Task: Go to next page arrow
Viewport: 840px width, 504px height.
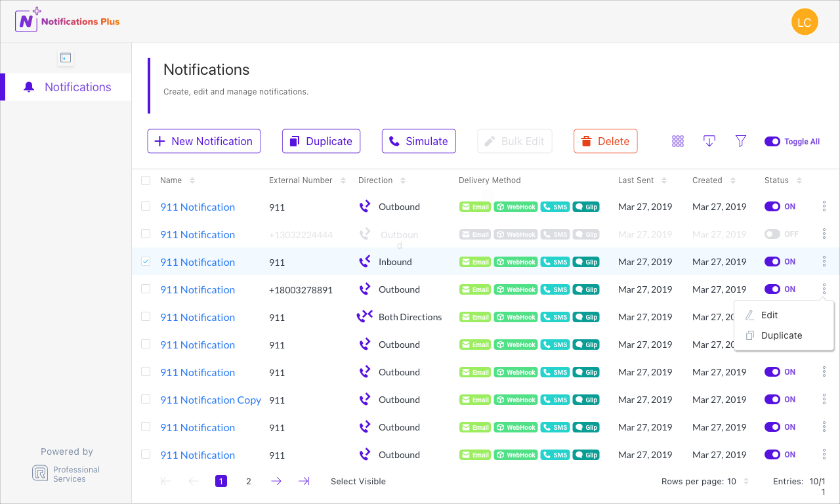Action: (x=276, y=481)
